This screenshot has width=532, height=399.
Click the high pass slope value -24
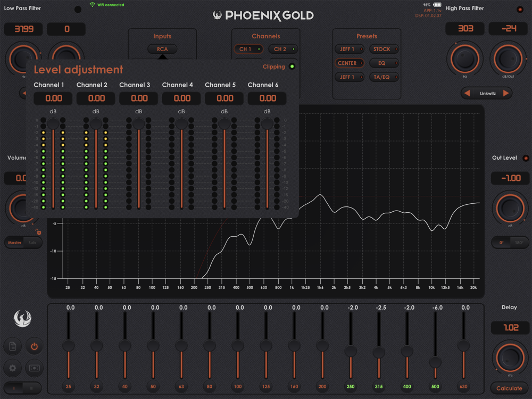coord(508,29)
